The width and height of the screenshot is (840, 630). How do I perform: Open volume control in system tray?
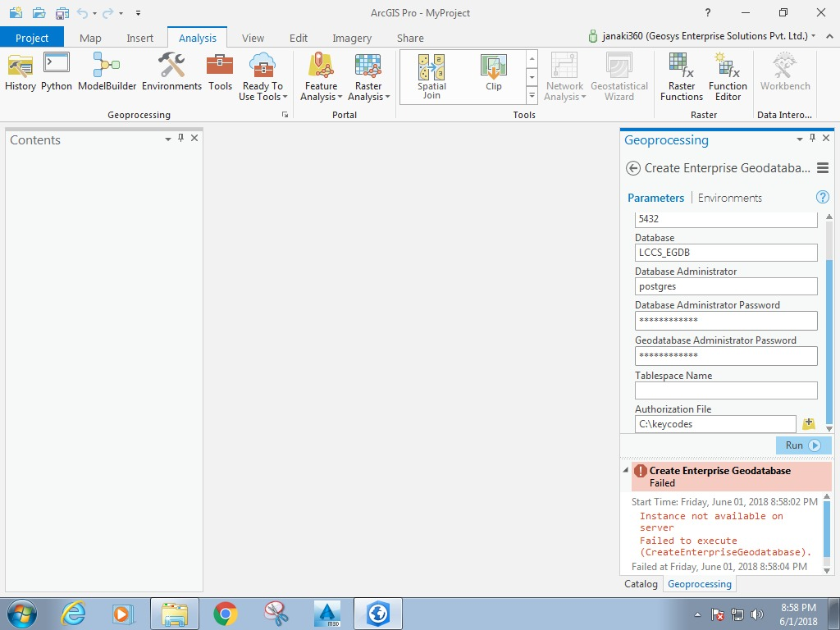tap(757, 614)
